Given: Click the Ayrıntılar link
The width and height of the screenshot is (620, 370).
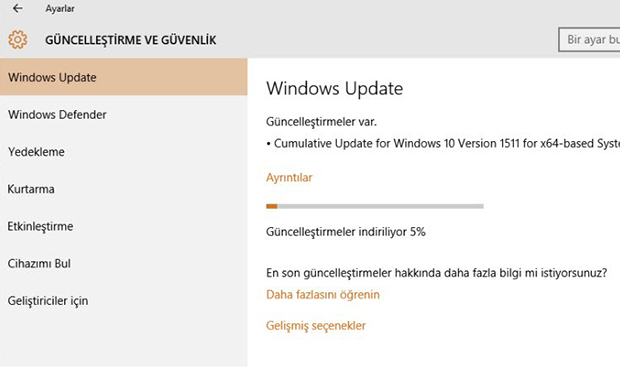Looking at the screenshot, I should click(x=289, y=177).
